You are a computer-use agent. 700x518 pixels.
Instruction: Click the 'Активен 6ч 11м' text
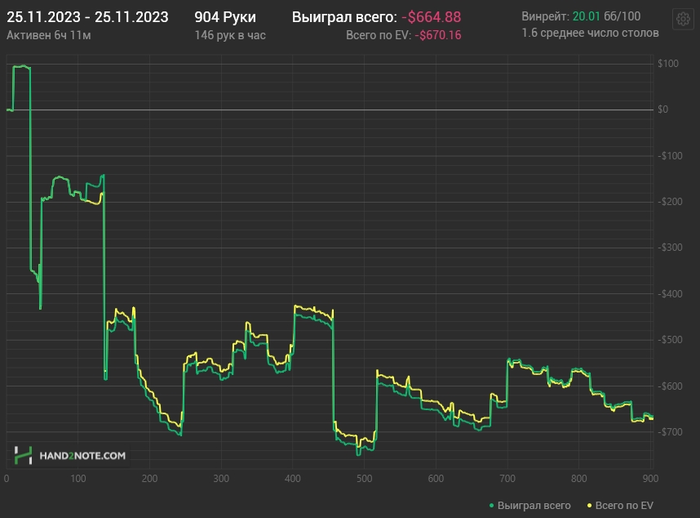pos(49,35)
